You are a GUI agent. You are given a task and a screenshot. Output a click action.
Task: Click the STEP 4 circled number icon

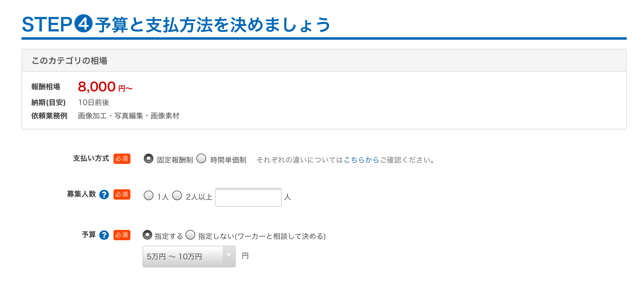coord(84,23)
